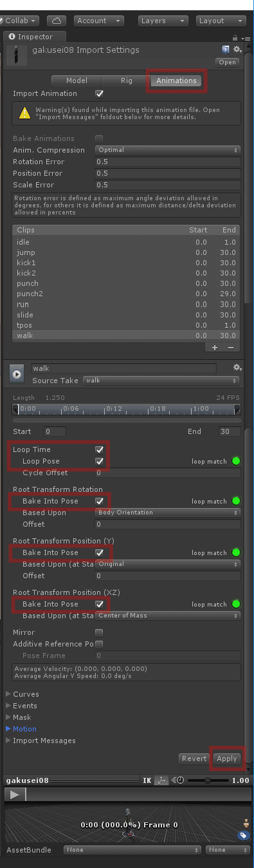The image size is (254, 868).
Task: Add a new clip with the plus icon
Action: [x=215, y=347]
